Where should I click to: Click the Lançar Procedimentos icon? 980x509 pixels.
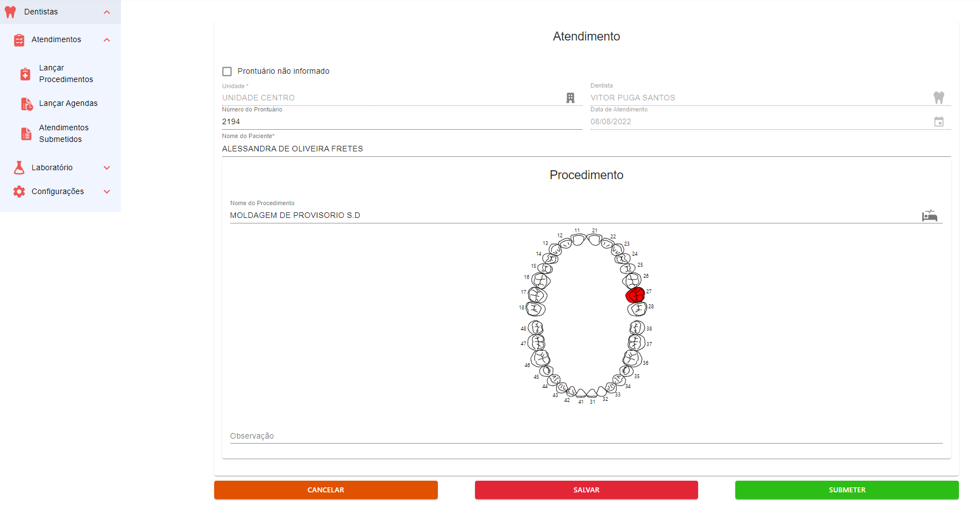click(26, 74)
